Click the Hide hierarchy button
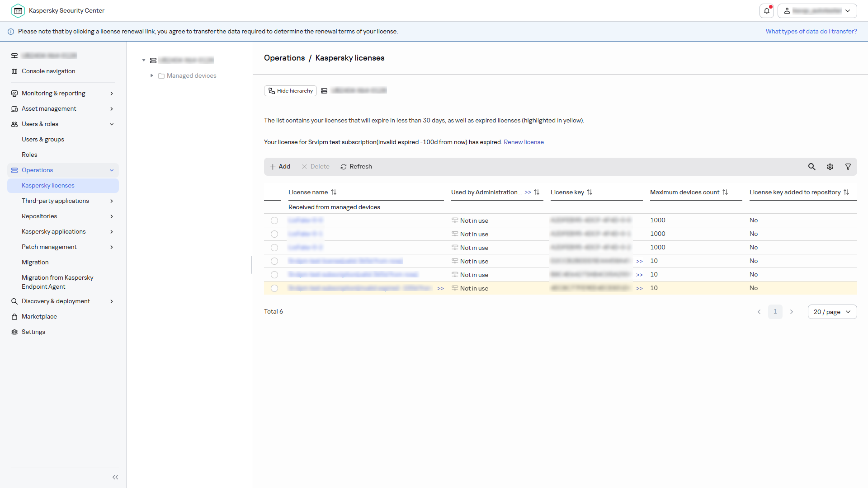This screenshot has width=868, height=488. click(x=290, y=91)
